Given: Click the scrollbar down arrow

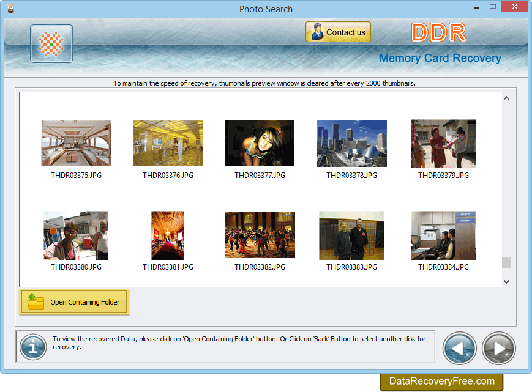Looking at the screenshot, I should [x=506, y=281].
